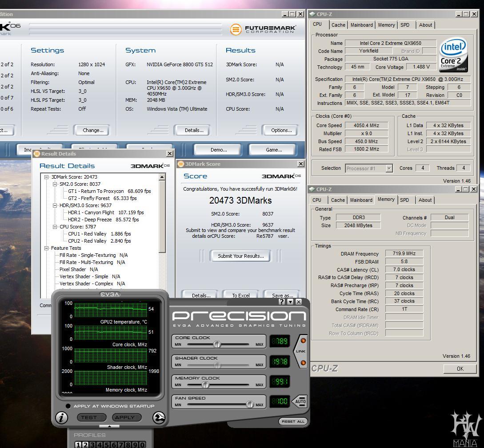Click the EVGA logo round button

[x=159, y=417]
